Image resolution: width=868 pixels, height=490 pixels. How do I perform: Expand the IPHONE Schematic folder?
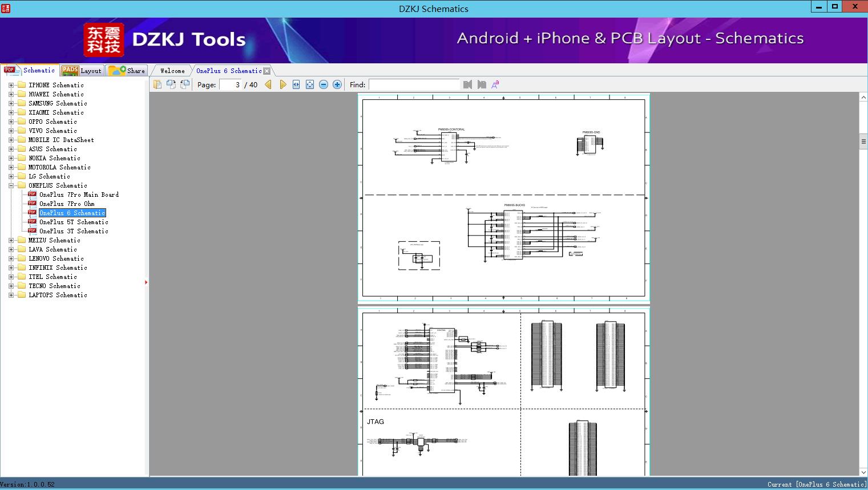(x=11, y=85)
